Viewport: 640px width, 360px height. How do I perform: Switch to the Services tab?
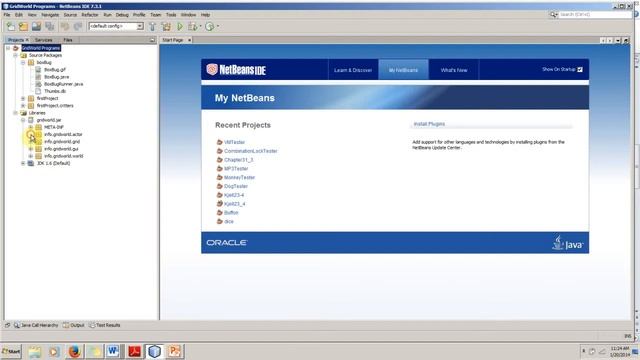[x=43, y=40]
